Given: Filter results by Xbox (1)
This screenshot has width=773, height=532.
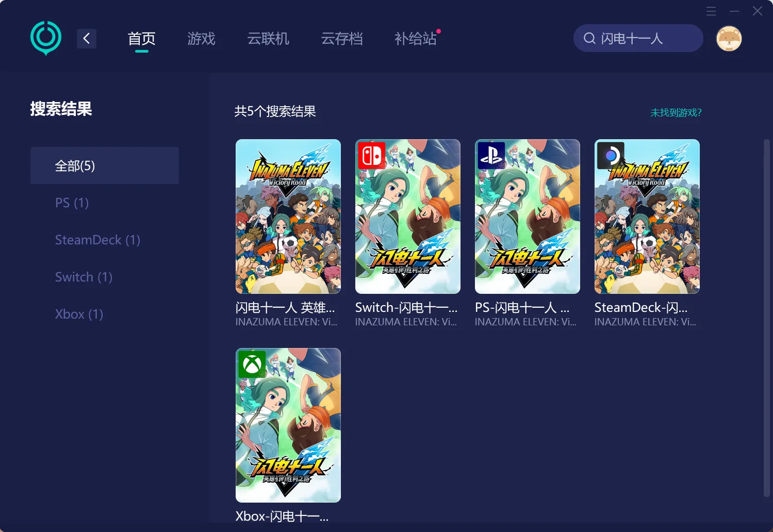Looking at the screenshot, I should 79,314.
